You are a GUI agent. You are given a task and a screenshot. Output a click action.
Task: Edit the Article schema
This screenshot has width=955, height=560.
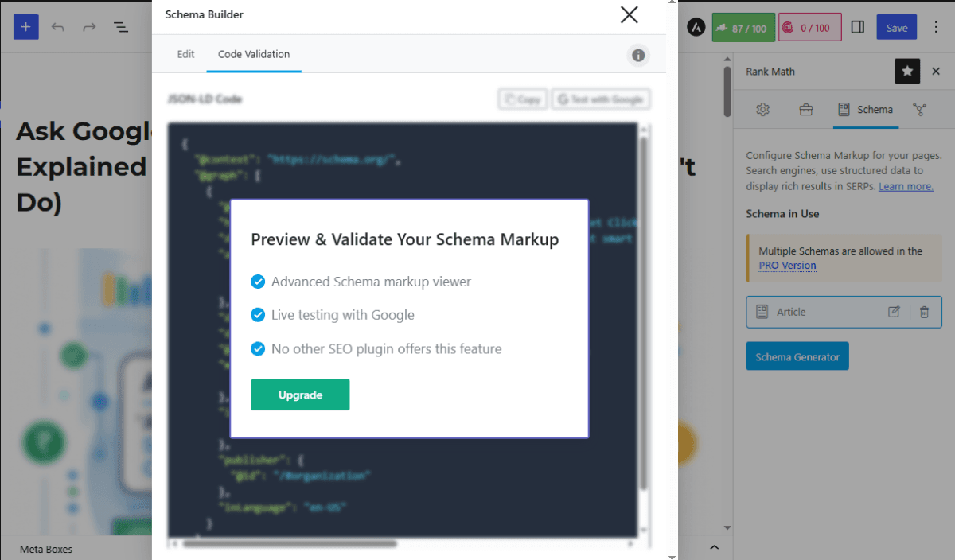(894, 312)
